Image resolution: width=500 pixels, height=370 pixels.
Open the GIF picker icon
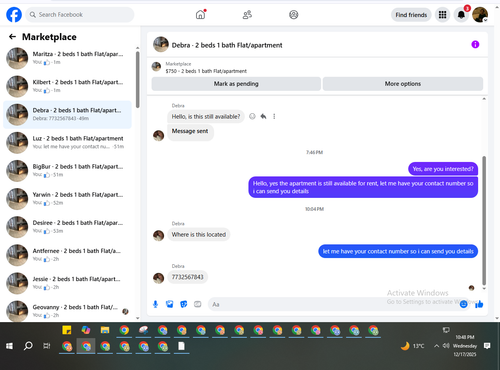[198, 304]
